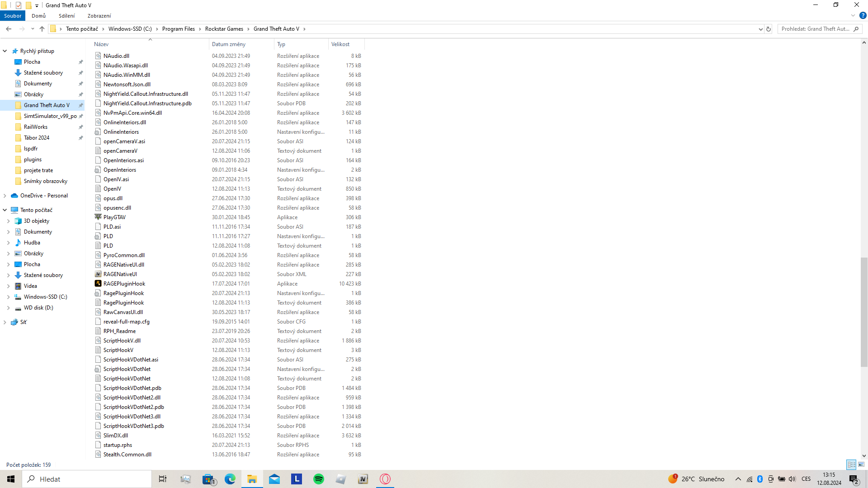The image size is (868, 488).
Task: Switch to large thumbnails view icon
Action: [x=861, y=465]
